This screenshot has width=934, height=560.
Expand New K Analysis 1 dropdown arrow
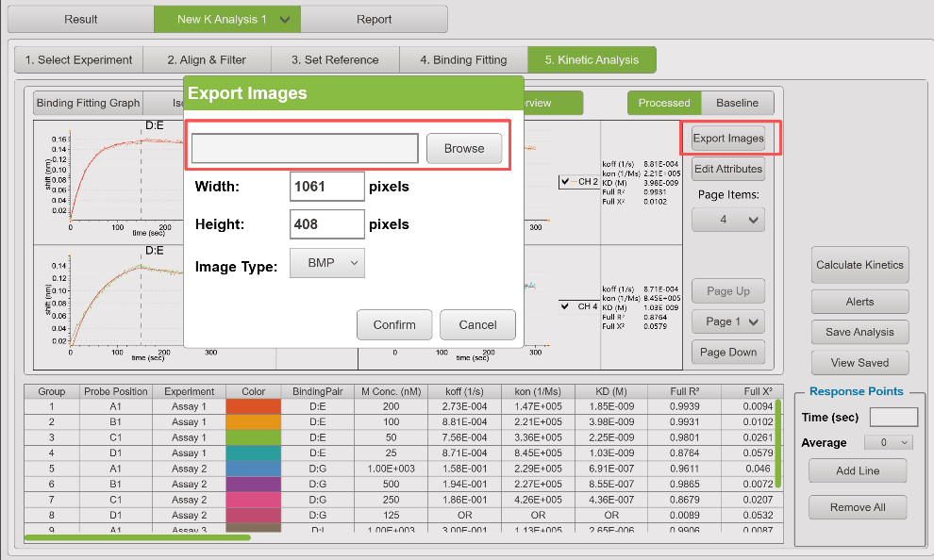(x=285, y=20)
